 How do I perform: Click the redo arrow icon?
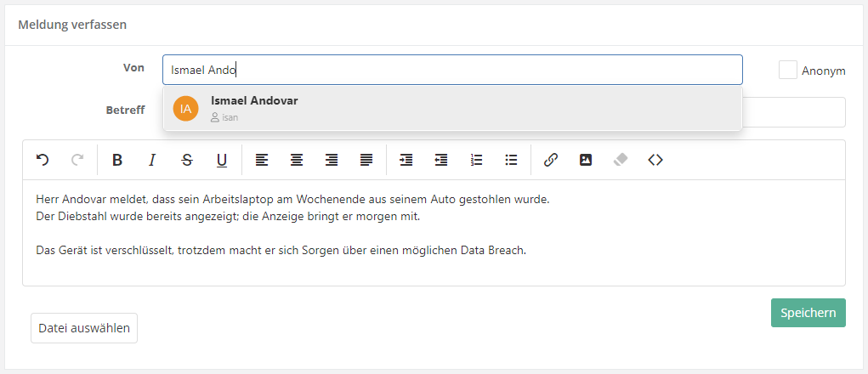[77, 160]
